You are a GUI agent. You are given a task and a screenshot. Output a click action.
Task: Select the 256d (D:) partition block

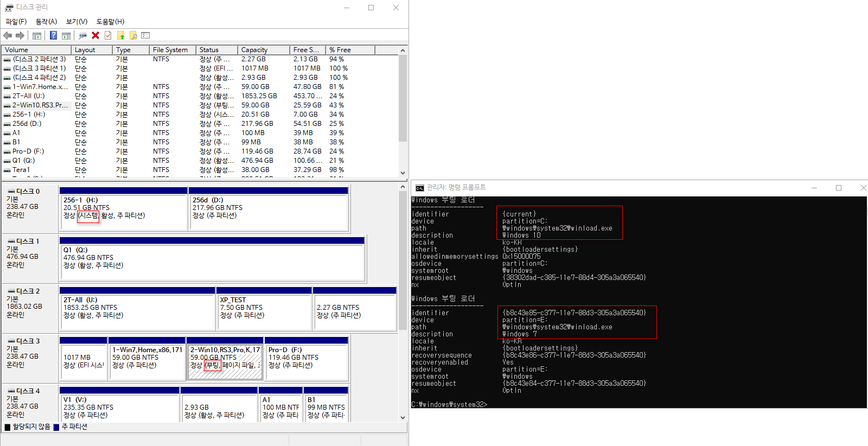269,209
